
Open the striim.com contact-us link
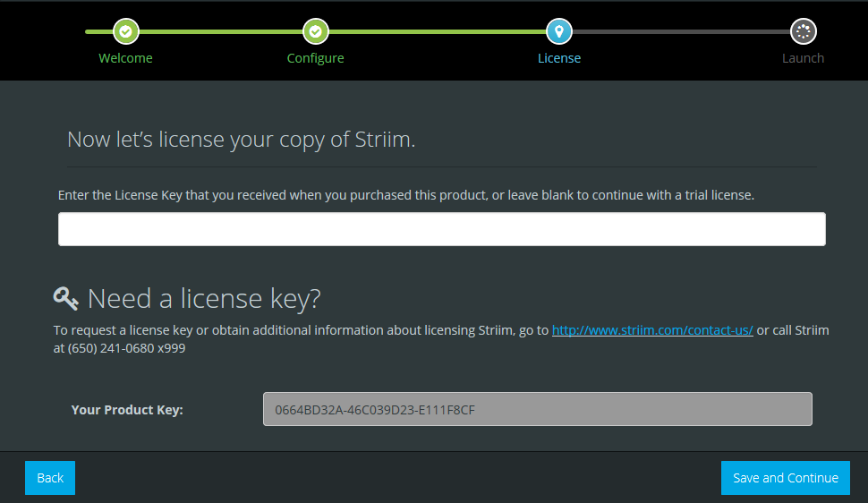coord(652,330)
